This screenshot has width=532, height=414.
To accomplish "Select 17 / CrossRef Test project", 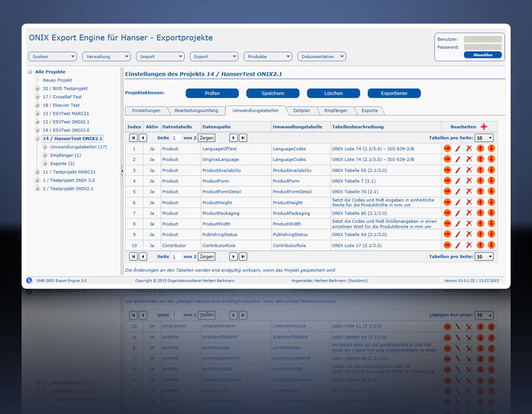I will coord(62,97).
